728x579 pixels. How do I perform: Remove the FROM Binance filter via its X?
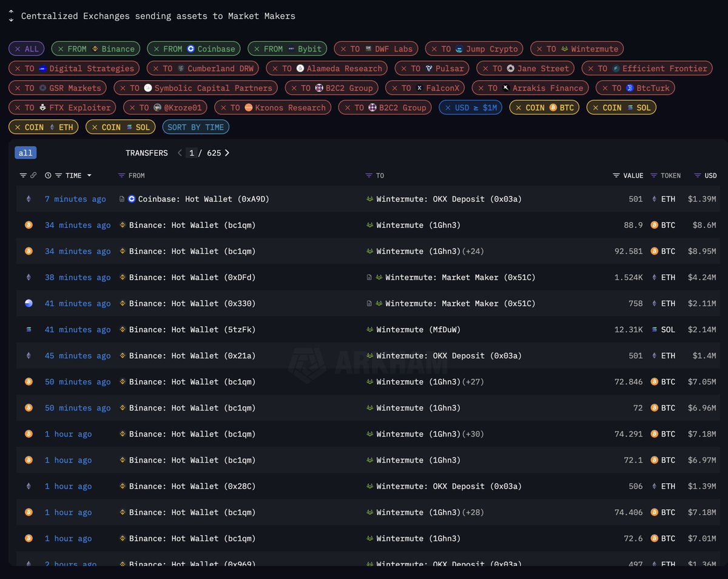[x=61, y=49]
